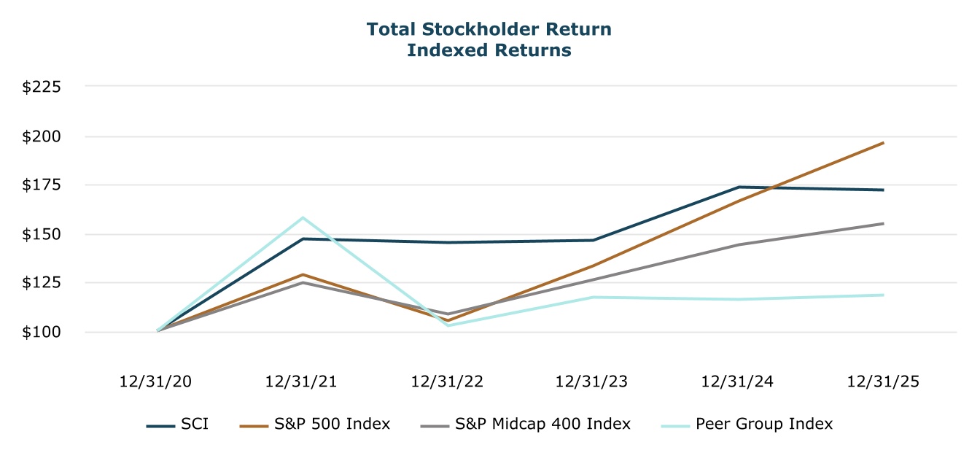Select the S&P Midcap 400 Index legend label
This screenshot has height=461, width=980.
click(x=542, y=424)
